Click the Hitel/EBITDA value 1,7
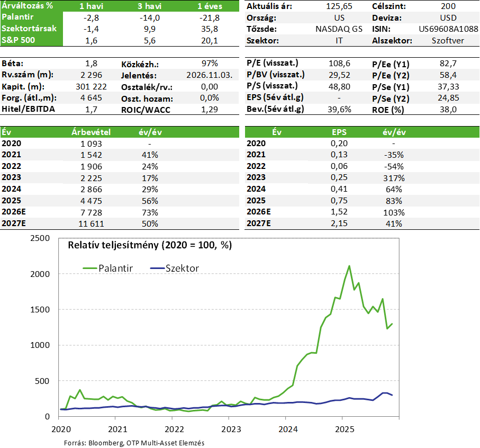 (91, 109)
